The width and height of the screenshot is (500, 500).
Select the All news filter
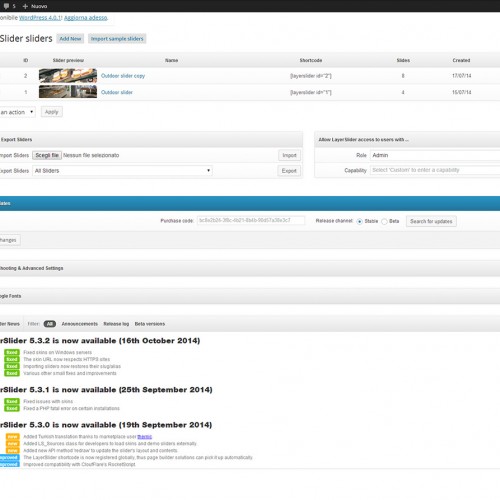[50, 324]
